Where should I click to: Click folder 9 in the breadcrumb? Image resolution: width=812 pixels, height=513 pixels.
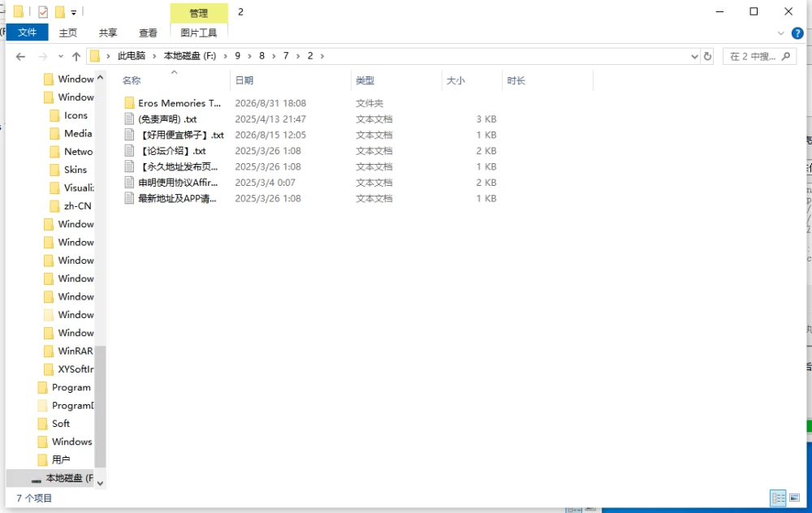[x=238, y=56]
